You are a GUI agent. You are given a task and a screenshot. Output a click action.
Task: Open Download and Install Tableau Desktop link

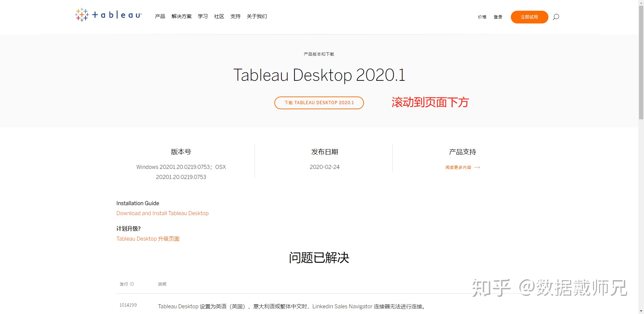162,213
